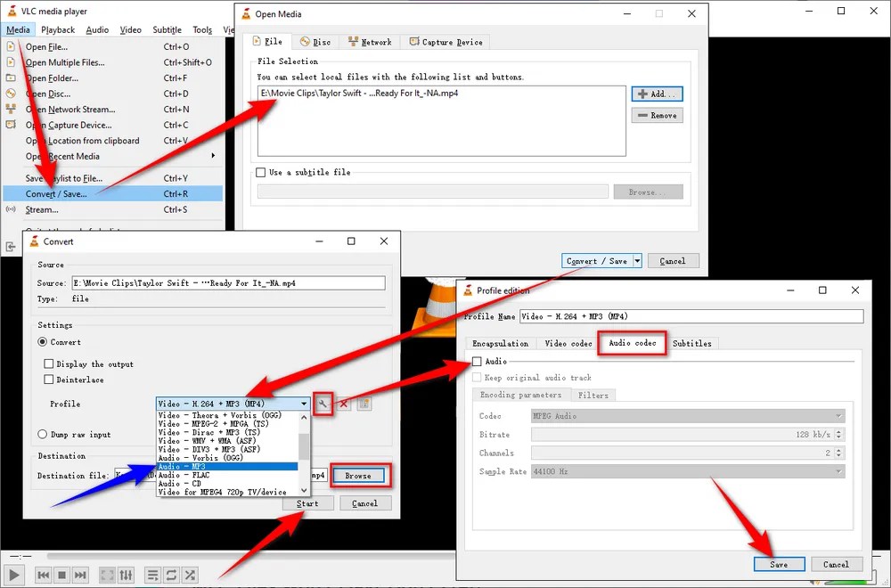The height and width of the screenshot is (588, 891).
Task: Check Display the output option
Action: (x=49, y=363)
